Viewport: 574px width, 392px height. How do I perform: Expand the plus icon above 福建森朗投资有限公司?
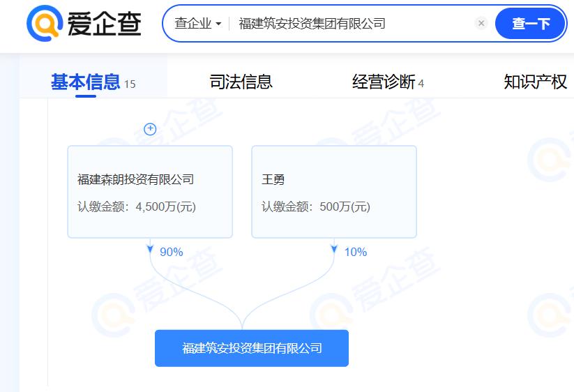pos(150,129)
